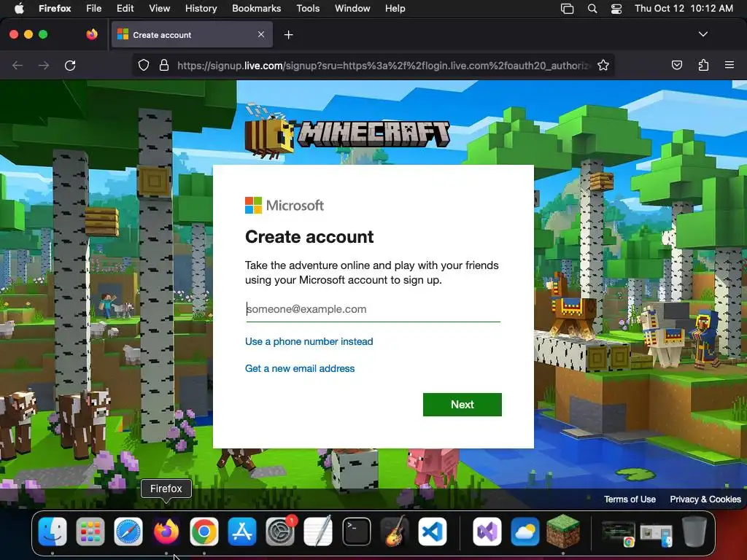This screenshot has height=560, width=747.
Task: Click the Firefox icon in the Dock
Action: pos(166,532)
